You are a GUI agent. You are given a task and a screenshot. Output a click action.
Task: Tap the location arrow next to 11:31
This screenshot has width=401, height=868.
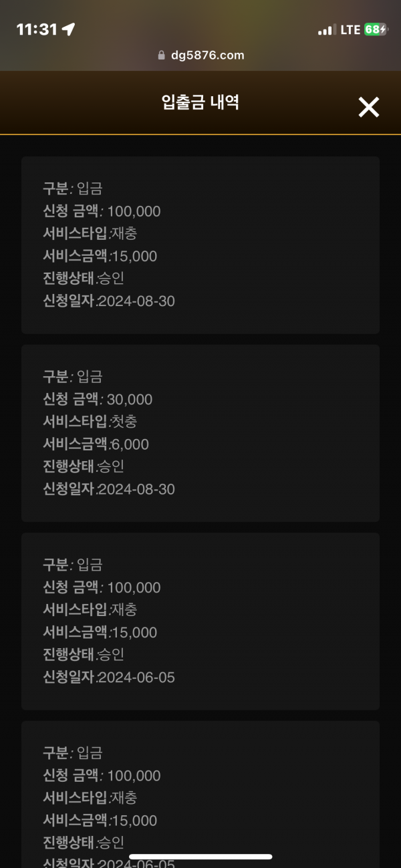pos(68,29)
